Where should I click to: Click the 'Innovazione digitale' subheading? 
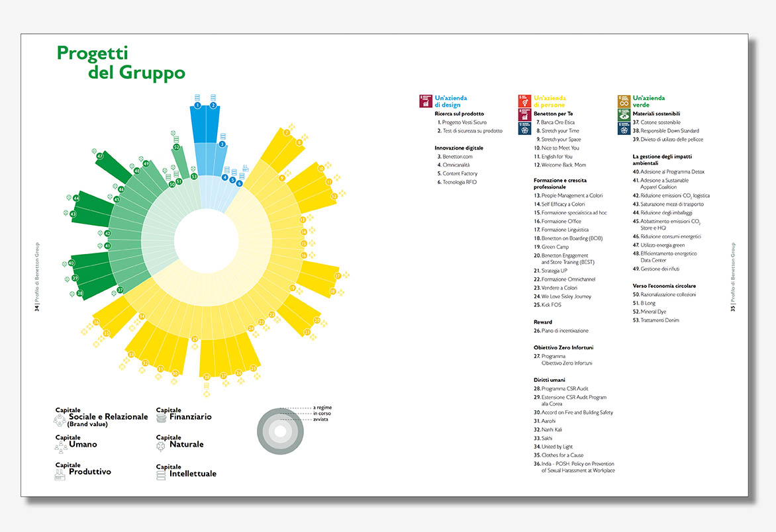(459, 148)
